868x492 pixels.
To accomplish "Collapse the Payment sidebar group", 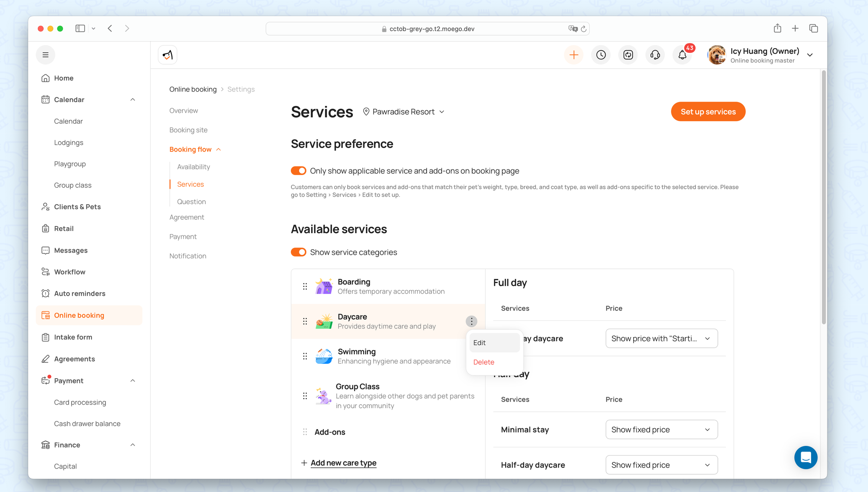I will (x=133, y=381).
